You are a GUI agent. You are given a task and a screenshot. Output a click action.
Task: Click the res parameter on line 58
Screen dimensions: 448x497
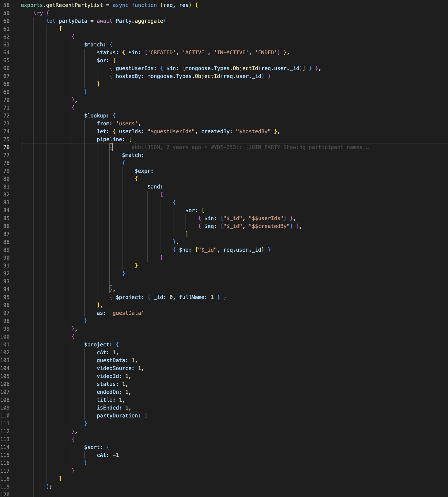point(184,5)
